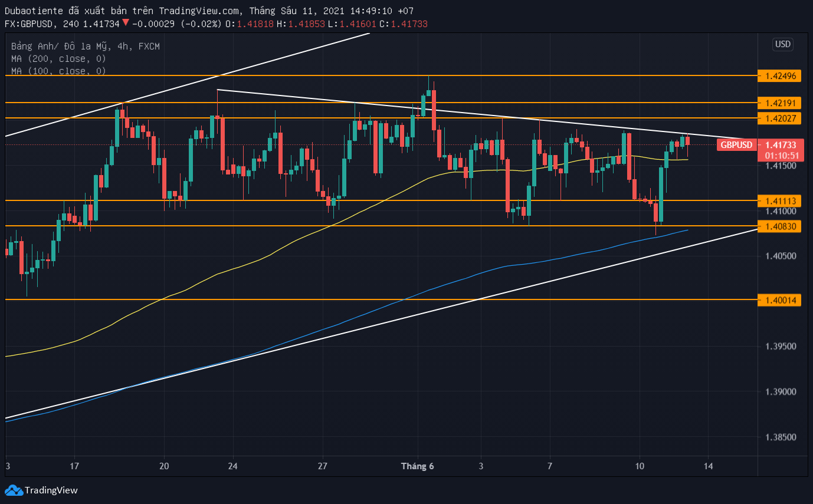Screen dimensions: 813x504
Task: Click the TradingView logo at bottom left
Action: pos(41,490)
